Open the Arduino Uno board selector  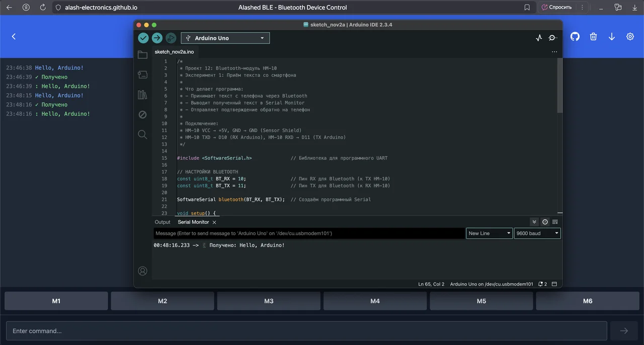(225, 38)
